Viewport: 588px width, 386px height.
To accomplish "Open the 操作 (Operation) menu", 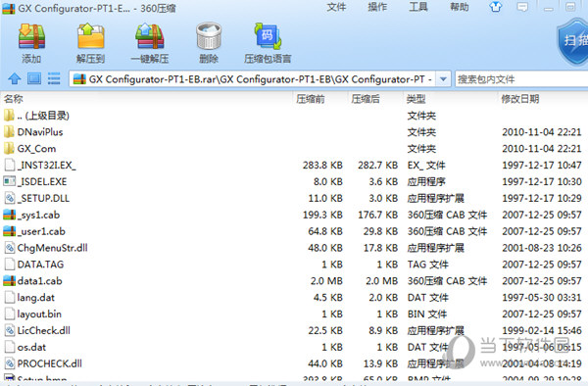I will [x=377, y=7].
